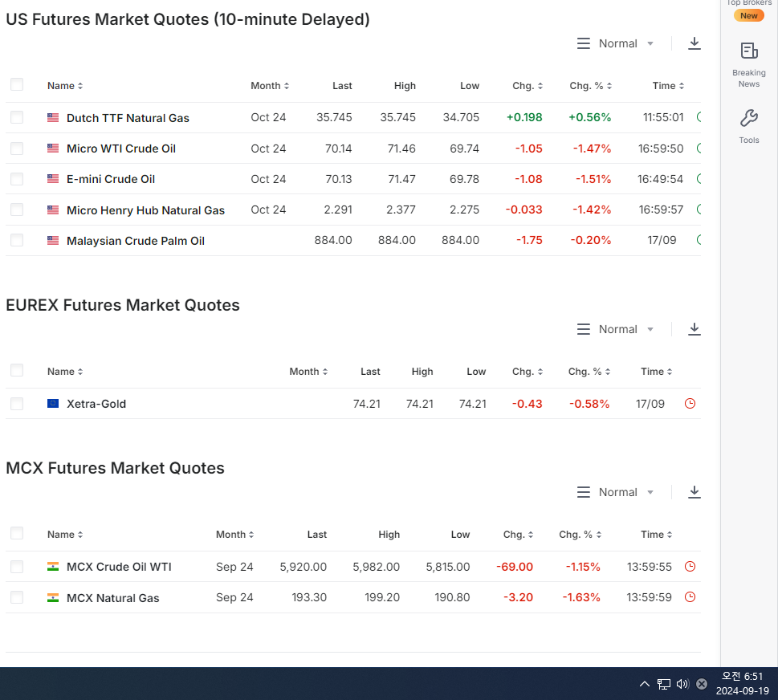Open network status tray icon
The width and height of the screenshot is (778, 700).
coord(663,684)
